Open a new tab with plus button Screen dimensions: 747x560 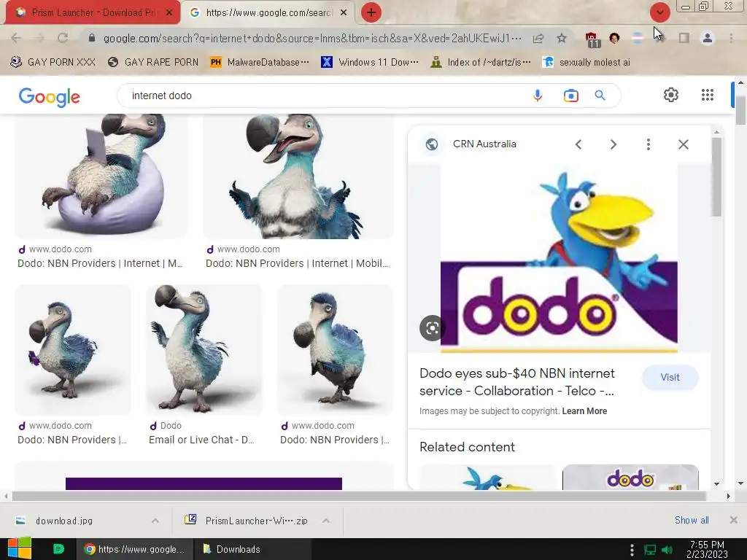pos(371,12)
